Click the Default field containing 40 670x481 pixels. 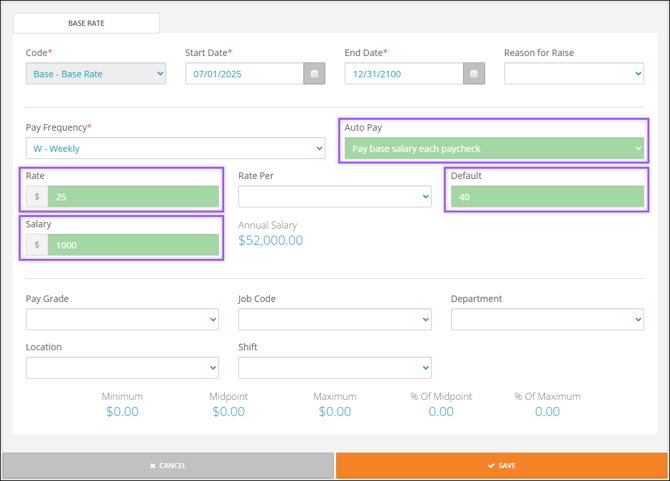(x=547, y=197)
